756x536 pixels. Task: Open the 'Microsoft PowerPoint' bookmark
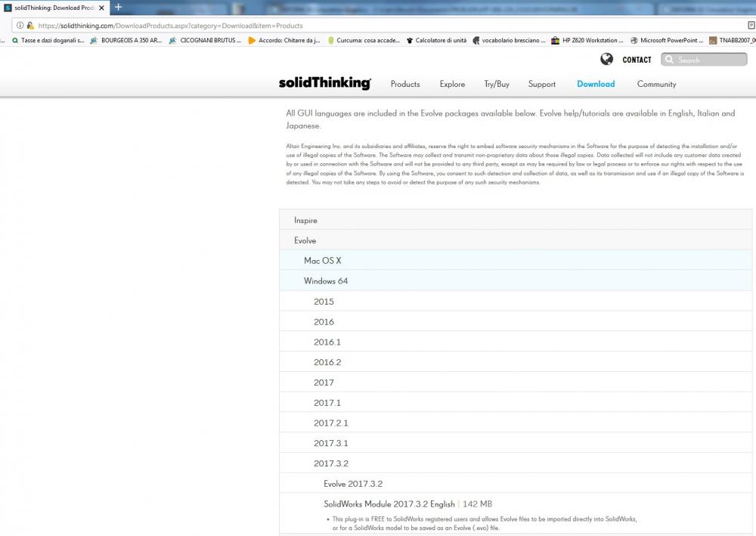pyautogui.click(x=667, y=41)
